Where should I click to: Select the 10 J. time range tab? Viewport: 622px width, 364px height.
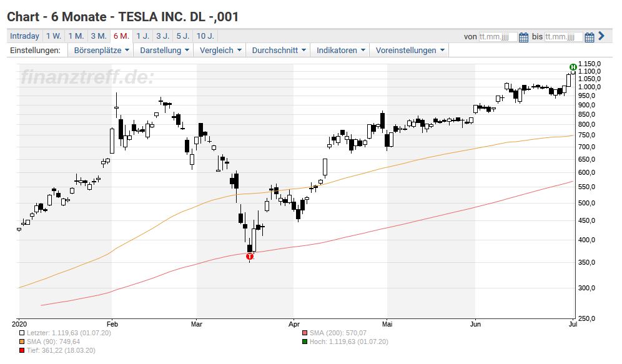click(205, 36)
